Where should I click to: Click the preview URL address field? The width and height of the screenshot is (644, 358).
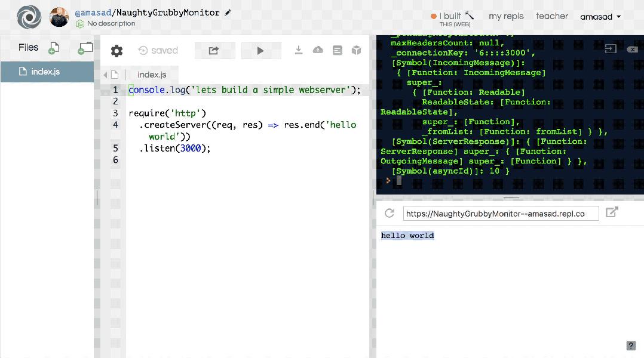point(501,214)
